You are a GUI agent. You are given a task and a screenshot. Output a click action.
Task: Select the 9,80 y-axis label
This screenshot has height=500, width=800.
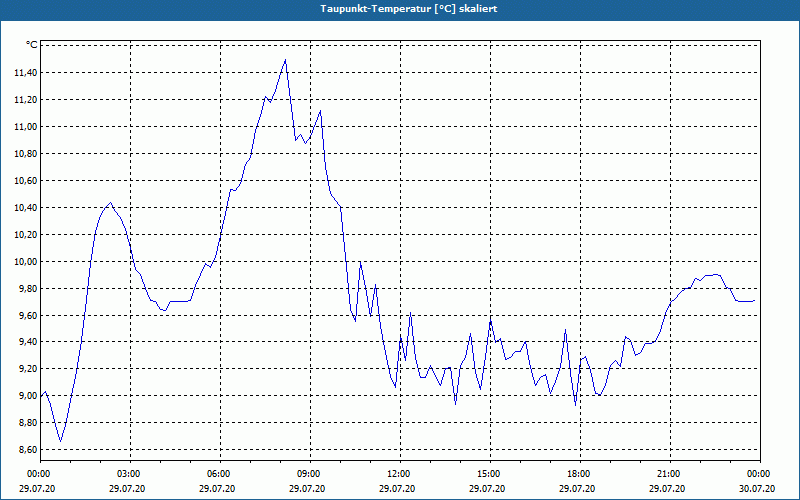pyautogui.click(x=28, y=289)
